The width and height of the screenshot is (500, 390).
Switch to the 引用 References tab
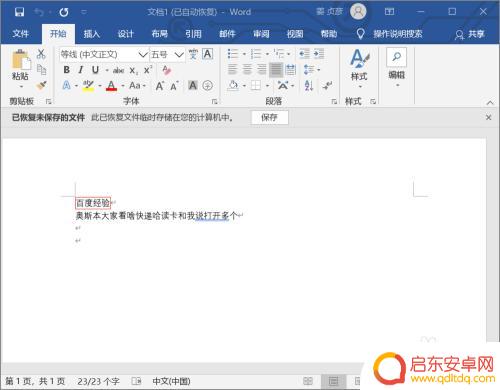(x=193, y=34)
